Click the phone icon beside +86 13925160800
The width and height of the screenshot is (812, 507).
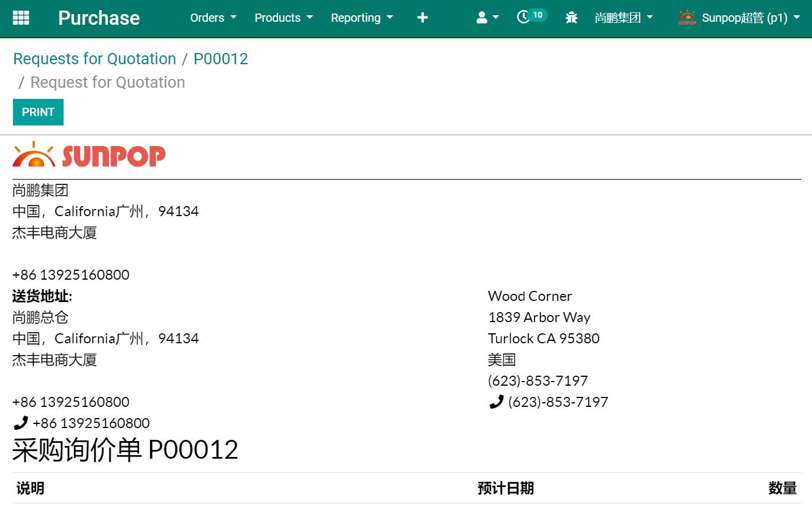coord(21,422)
